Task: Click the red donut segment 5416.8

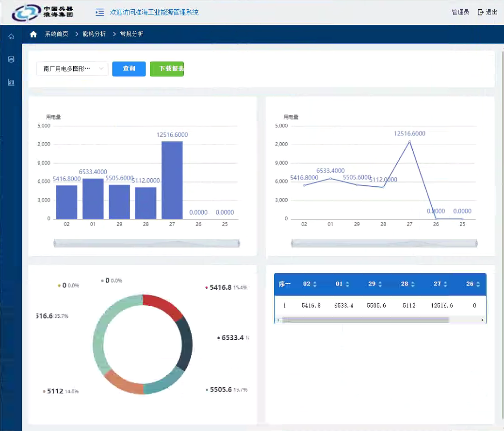Action: tap(162, 306)
